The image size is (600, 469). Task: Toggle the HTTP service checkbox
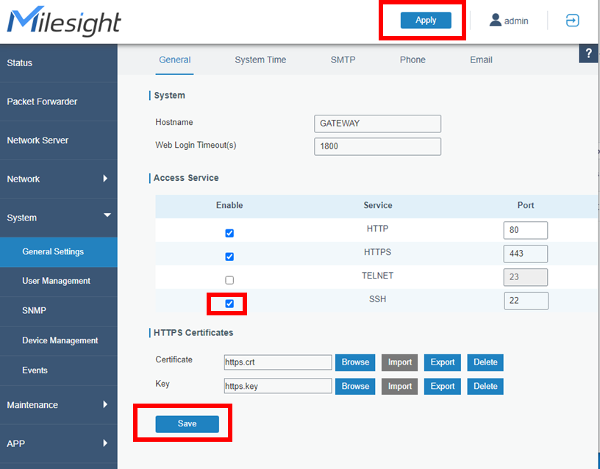click(x=229, y=232)
